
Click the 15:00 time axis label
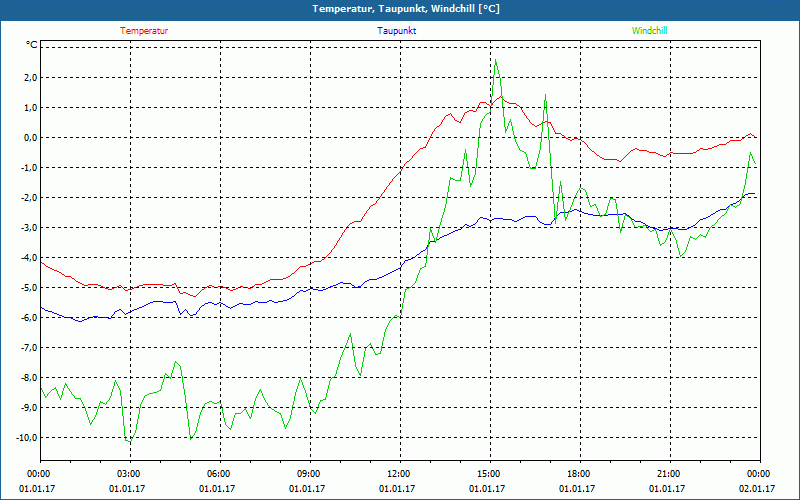(x=490, y=474)
